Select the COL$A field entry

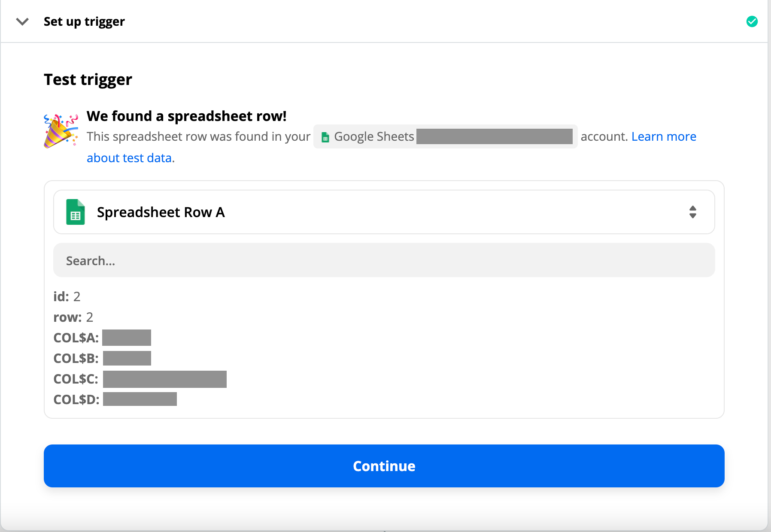pos(102,338)
